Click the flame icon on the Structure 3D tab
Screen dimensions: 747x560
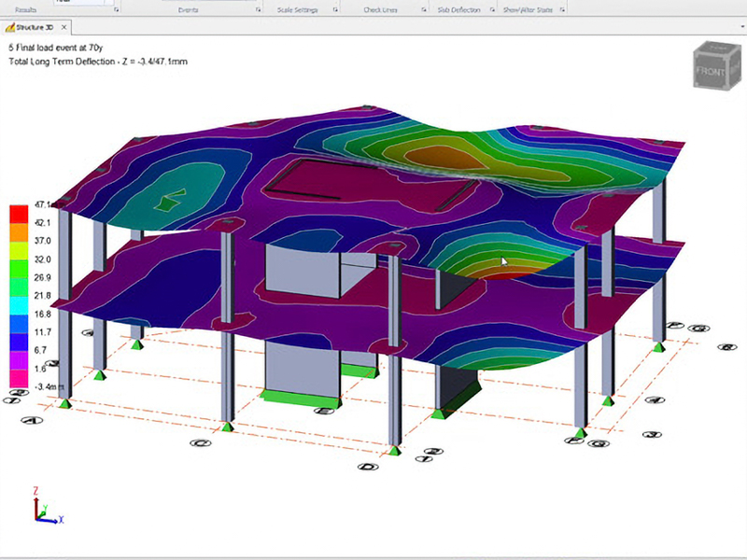coord(9,27)
